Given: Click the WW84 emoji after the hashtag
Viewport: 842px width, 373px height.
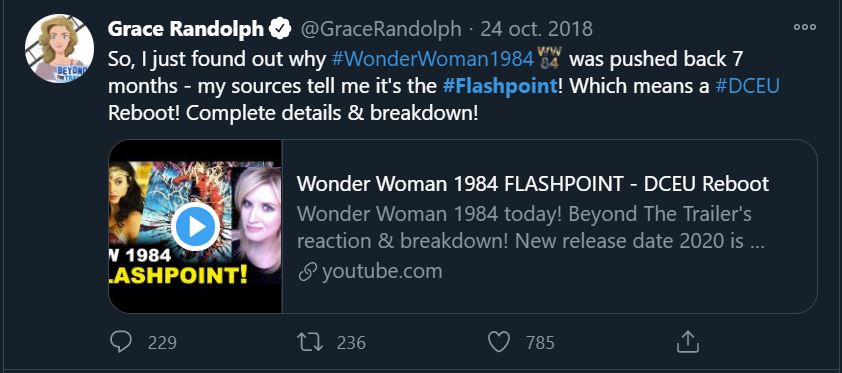Looking at the screenshot, I should coord(549,58).
